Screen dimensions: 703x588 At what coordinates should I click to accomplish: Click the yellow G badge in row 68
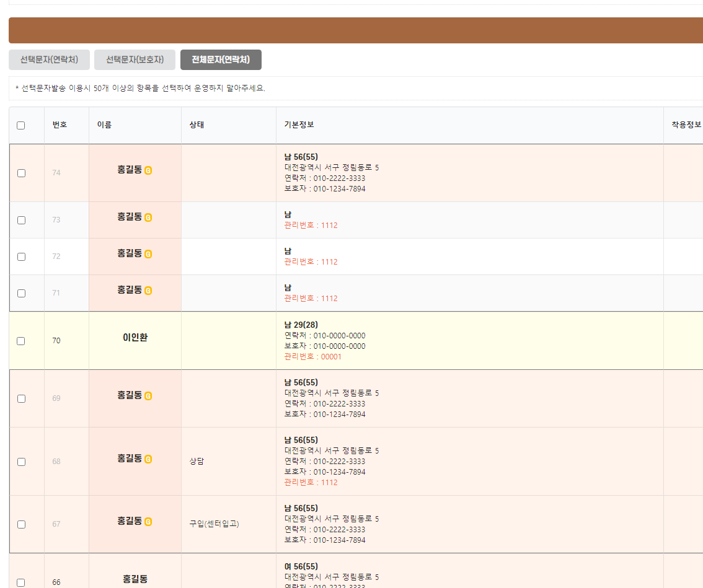[x=148, y=459]
